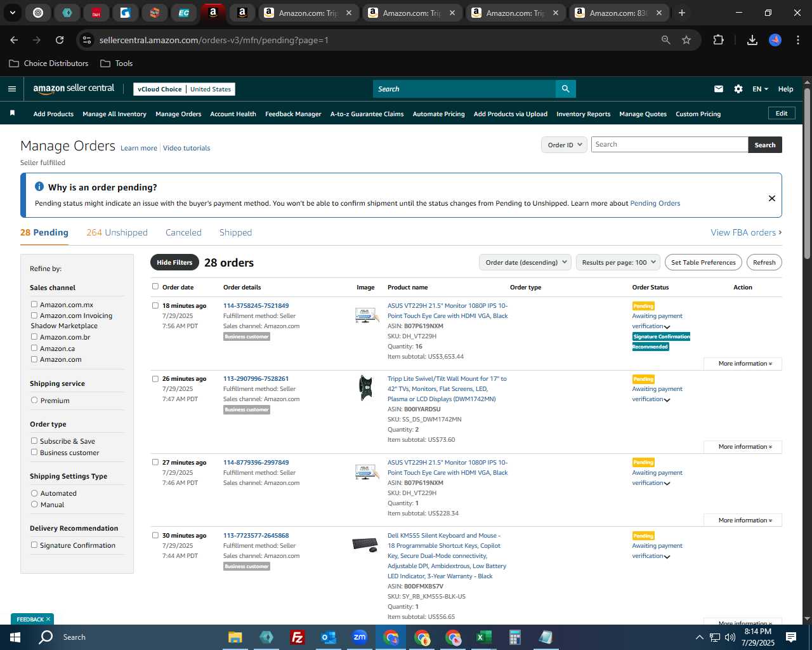Click the ASUS monitor thumbnail for order 114-3758245-7521849
The width and height of the screenshot is (812, 650).
(x=366, y=315)
